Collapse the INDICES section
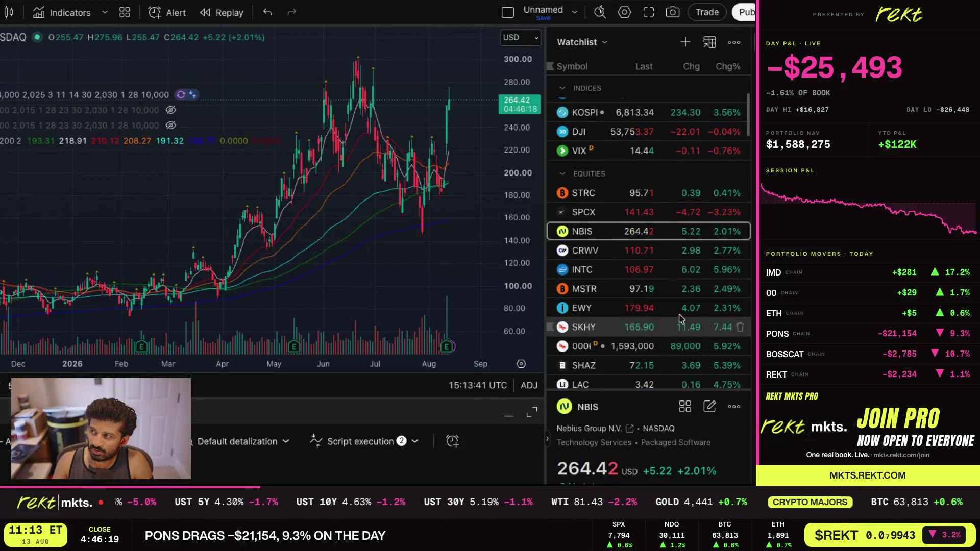The image size is (980, 551). click(562, 88)
